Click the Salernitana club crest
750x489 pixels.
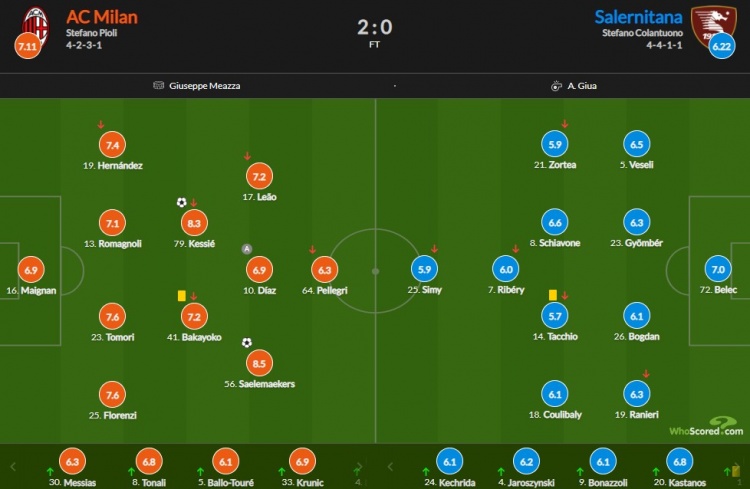pos(714,25)
